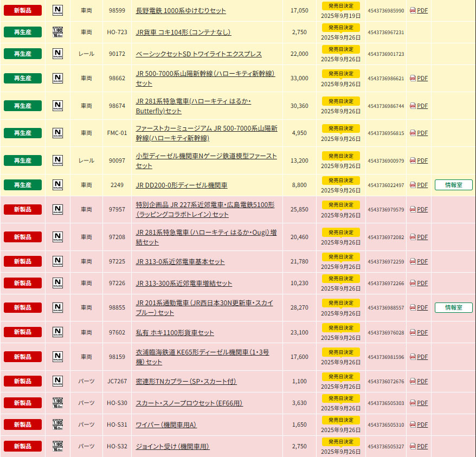The width and height of the screenshot is (476, 457).
Task: Open 私有 ホキ1100形貨車セット link
Action: (x=175, y=333)
